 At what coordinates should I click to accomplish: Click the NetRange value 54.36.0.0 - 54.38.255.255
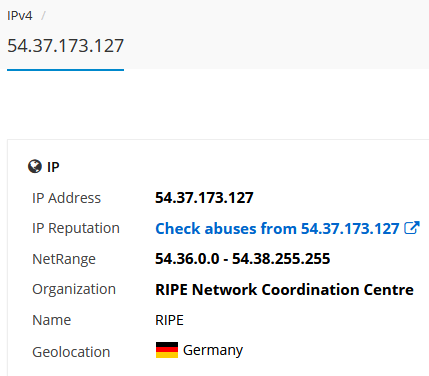pyautogui.click(x=243, y=259)
